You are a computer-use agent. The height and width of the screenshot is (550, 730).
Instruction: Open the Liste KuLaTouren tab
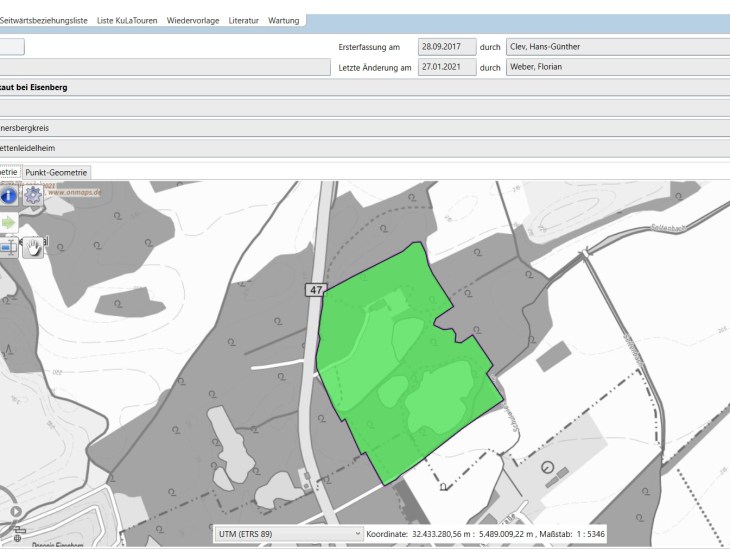click(126, 20)
